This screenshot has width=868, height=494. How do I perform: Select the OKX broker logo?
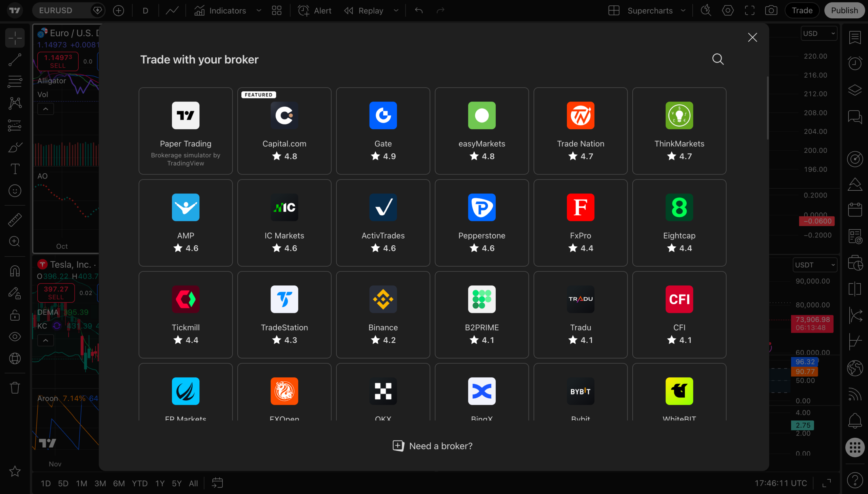[x=383, y=391]
